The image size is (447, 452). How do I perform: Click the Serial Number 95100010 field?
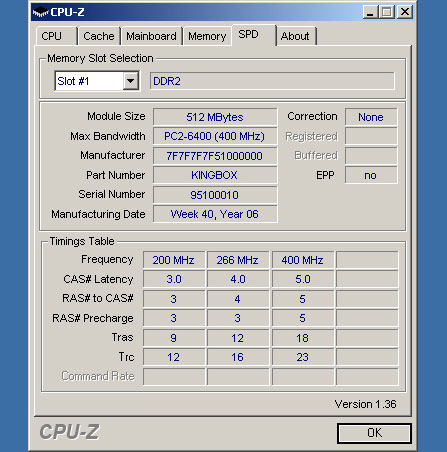(215, 195)
